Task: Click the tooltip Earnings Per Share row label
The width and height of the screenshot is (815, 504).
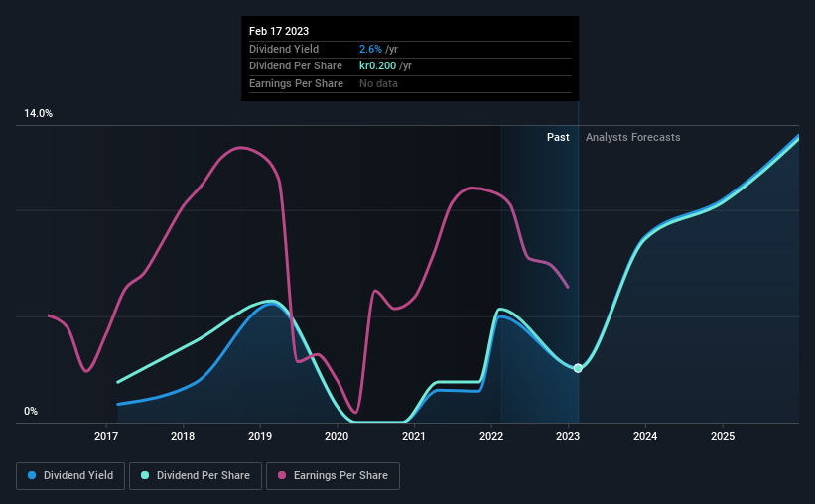Action: click(x=296, y=83)
